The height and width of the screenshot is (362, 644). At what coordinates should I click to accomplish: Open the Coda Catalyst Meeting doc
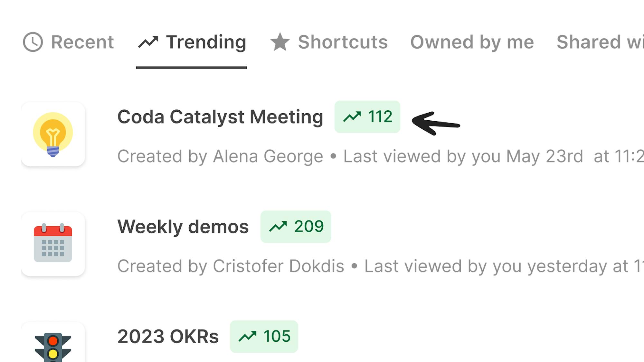[220, 117]
